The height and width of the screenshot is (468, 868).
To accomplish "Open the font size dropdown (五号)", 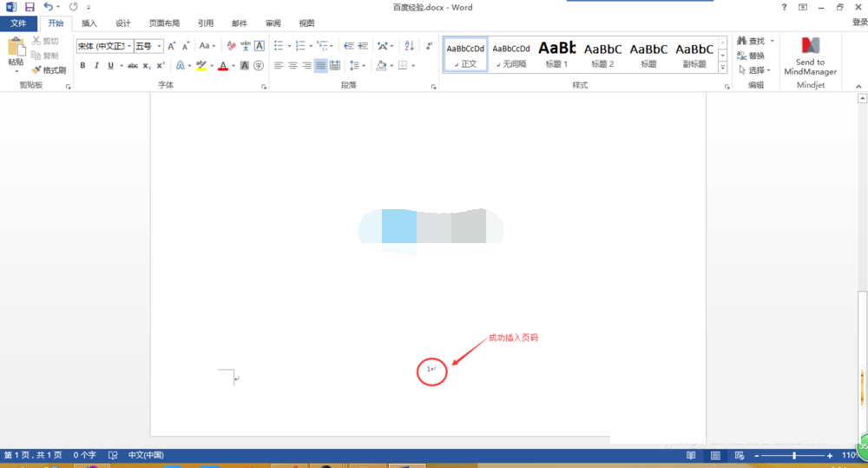I will tap(148, 45).
